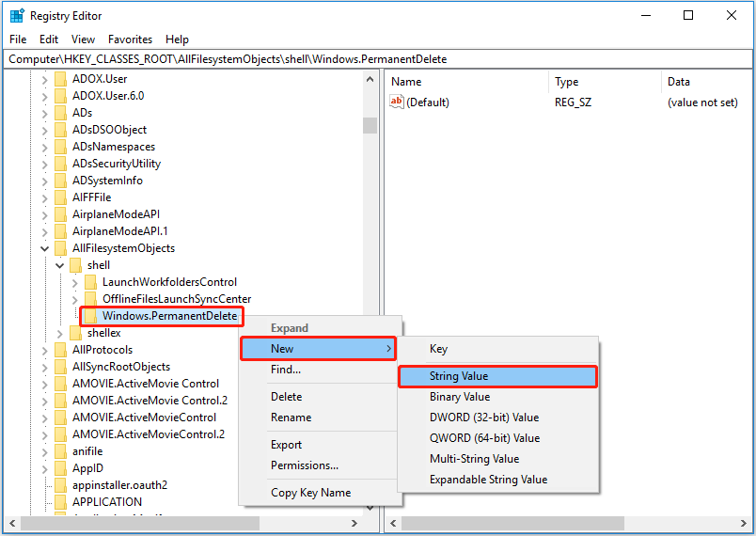Click the ADOX.User folder icon

[60, 79]
